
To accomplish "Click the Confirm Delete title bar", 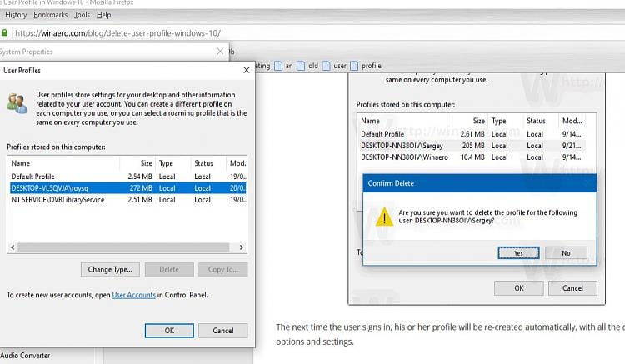I will point(480,183).
